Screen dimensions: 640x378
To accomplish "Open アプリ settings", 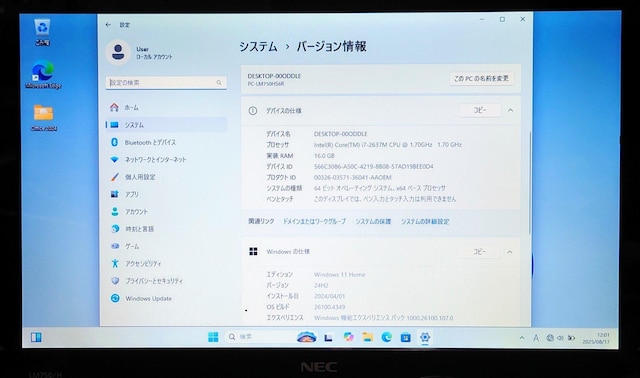I will point(166,194).
